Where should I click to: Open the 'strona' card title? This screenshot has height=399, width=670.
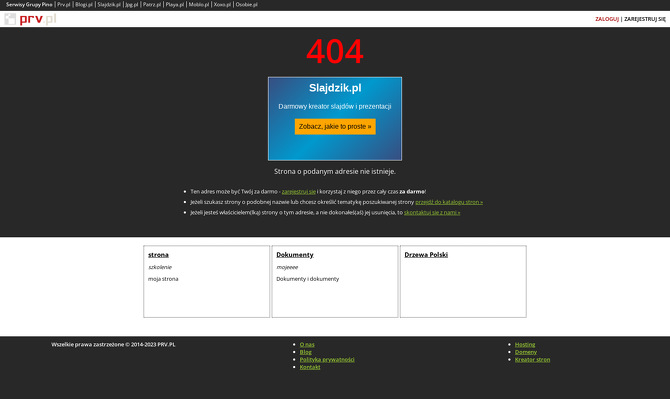[x=159, y=255]
